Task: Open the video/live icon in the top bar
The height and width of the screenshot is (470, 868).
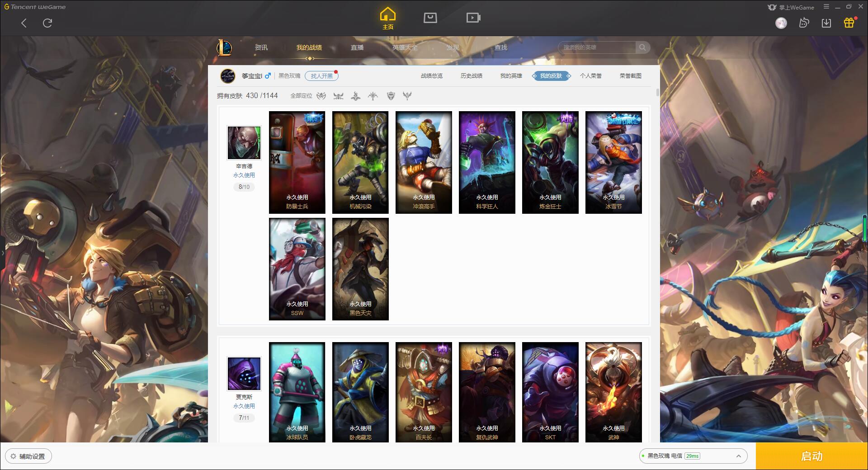Action: pyautogui.click(x=473, y=18)
